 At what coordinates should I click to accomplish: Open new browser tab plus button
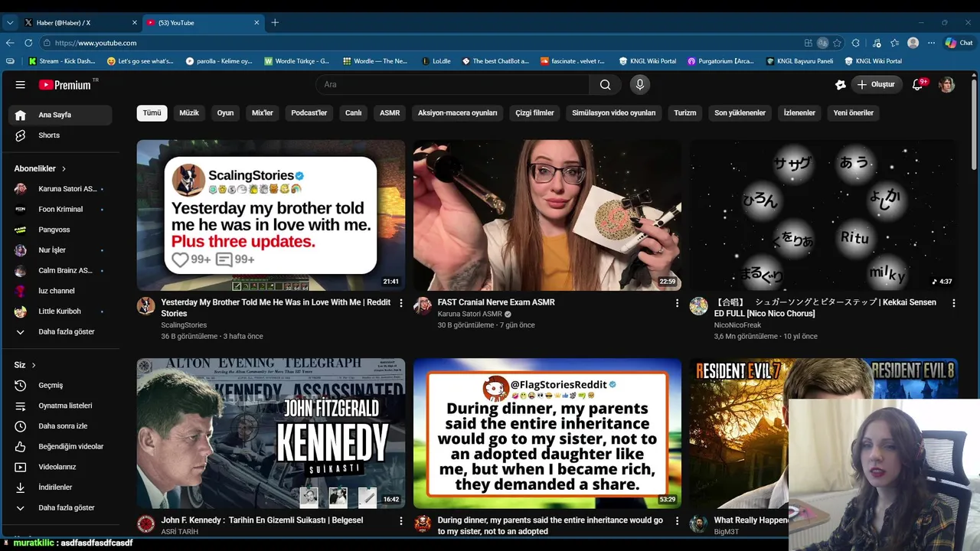pyautogui.click(x=275, y=23)
